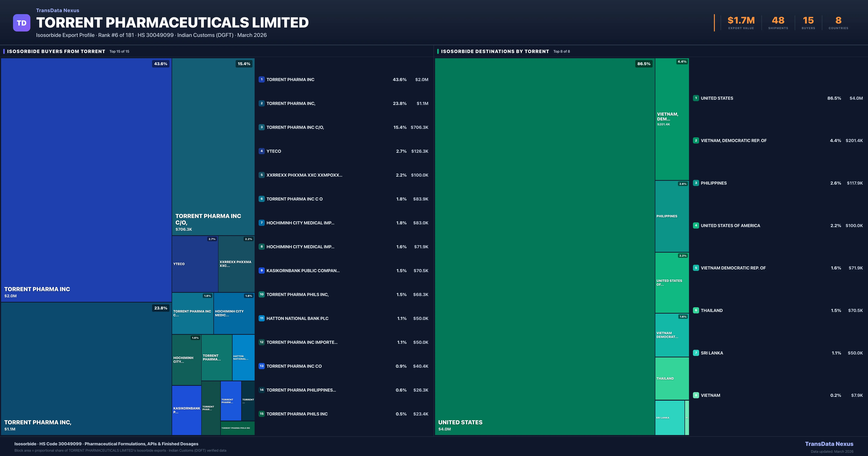The image size is (868, 456).
Task: Click rank badge 6 beside THAILAND
Action: [696, 310]
